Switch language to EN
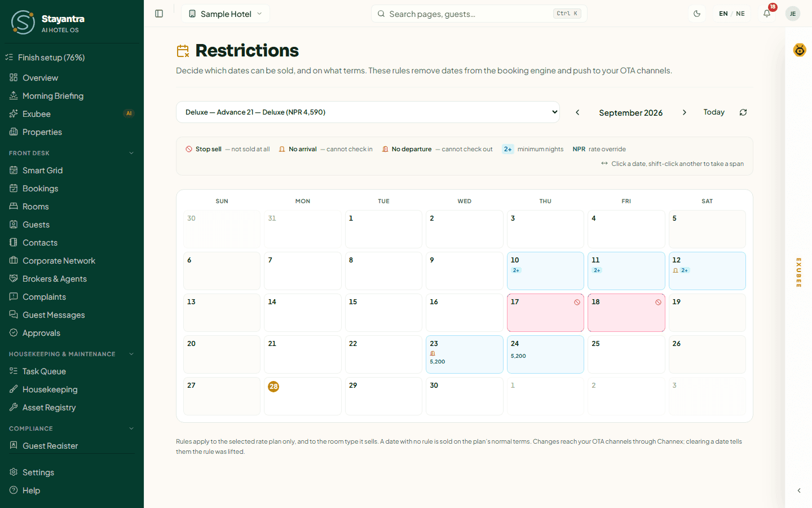The image size is (812, 508). click(723, 14)
